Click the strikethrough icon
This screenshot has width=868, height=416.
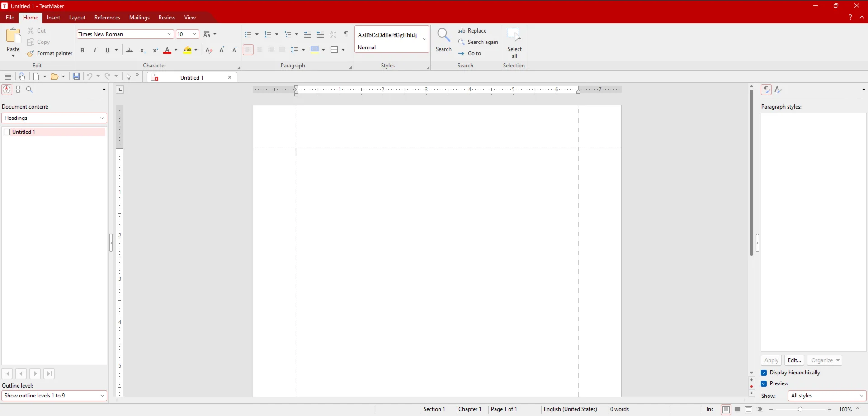click(x=129, y=50)
